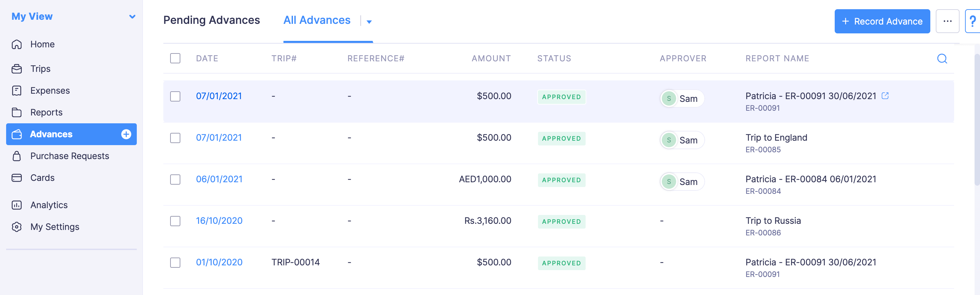
Task: Click the help question mark icon
Action: pos(973,21)
